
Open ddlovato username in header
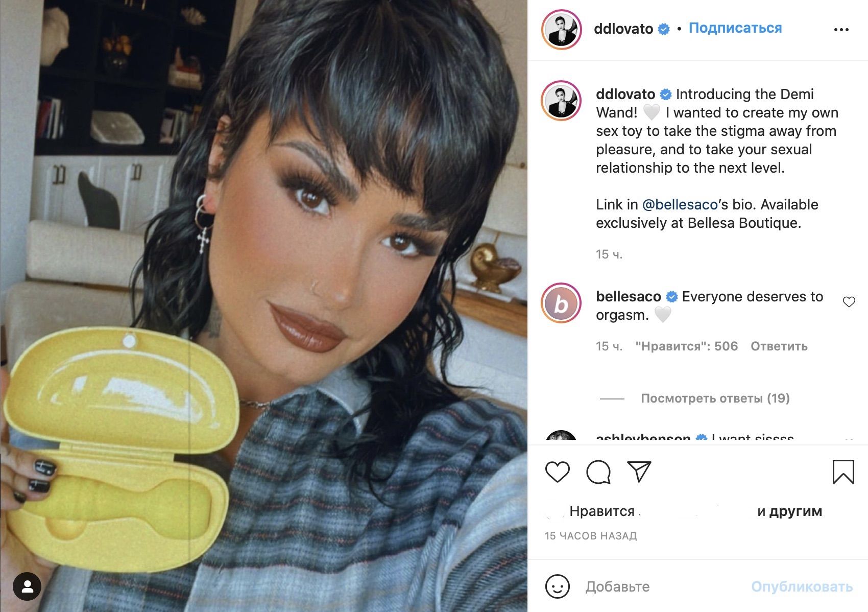[623, 29]
